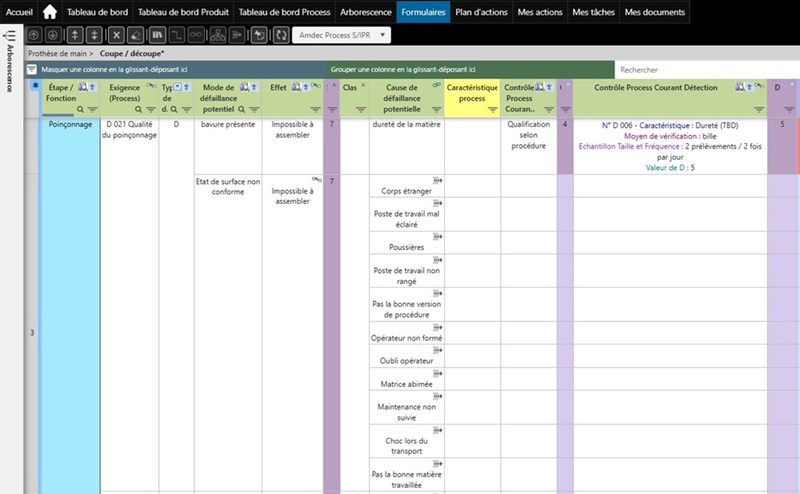
Task: Click the circled up-arrow toolbar icon
Action: 34,35
